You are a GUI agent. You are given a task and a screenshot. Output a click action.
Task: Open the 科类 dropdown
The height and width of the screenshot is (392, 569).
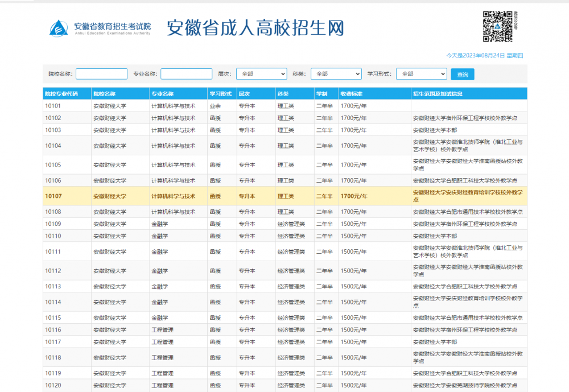tap(336, 74)
